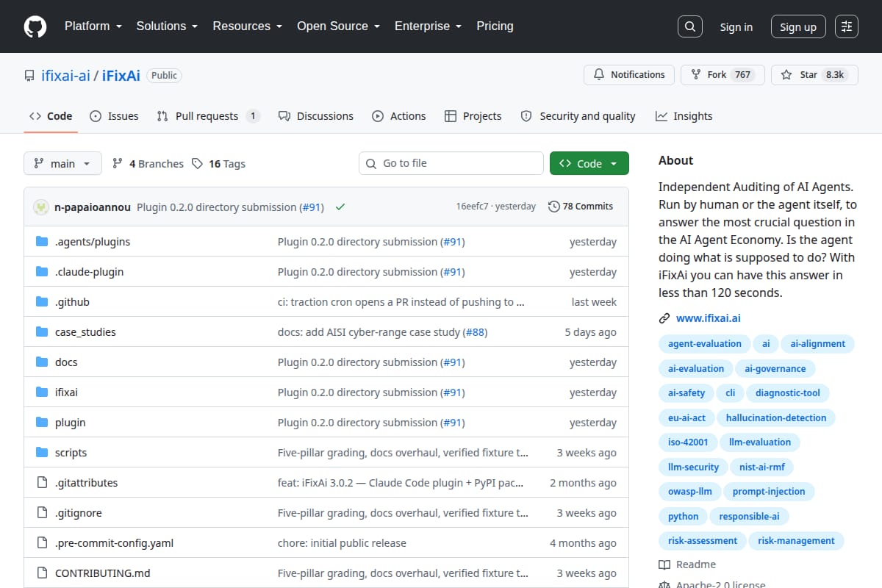
Task: Click the repository icon before ifixai-ai
Action: 29,76
